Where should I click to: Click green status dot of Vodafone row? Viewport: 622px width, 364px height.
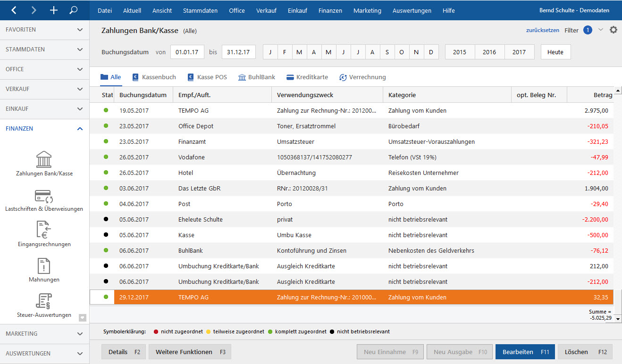coord(106,157)
